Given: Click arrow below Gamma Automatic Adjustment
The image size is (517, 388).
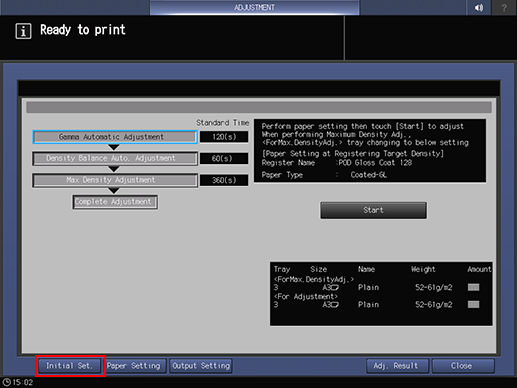Looking at the screenshot, I should (x=114, y=147).
